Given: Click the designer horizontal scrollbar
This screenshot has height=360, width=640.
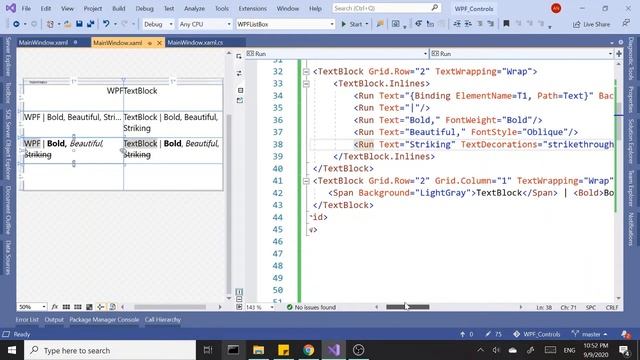Looking at the screenshot, I should click(x=170, y=307).
